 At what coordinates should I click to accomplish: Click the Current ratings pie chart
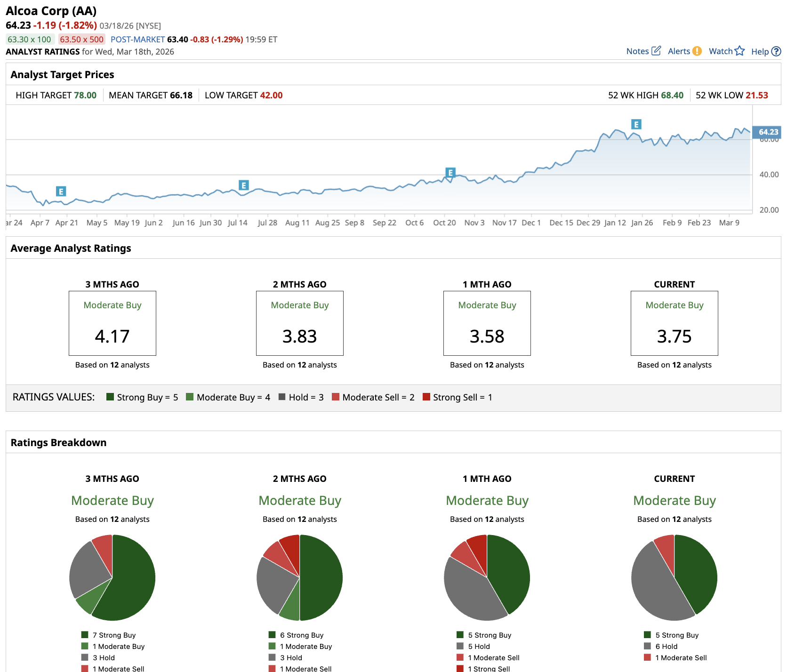[674, 577]
